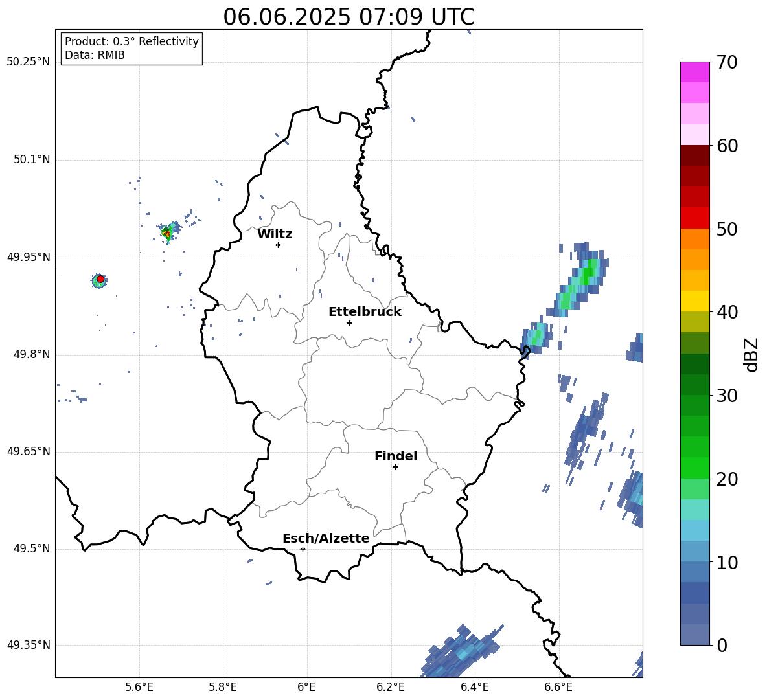Click the 6.6°E longitude label
The image size is (767, 700).
tap(558, 687)
